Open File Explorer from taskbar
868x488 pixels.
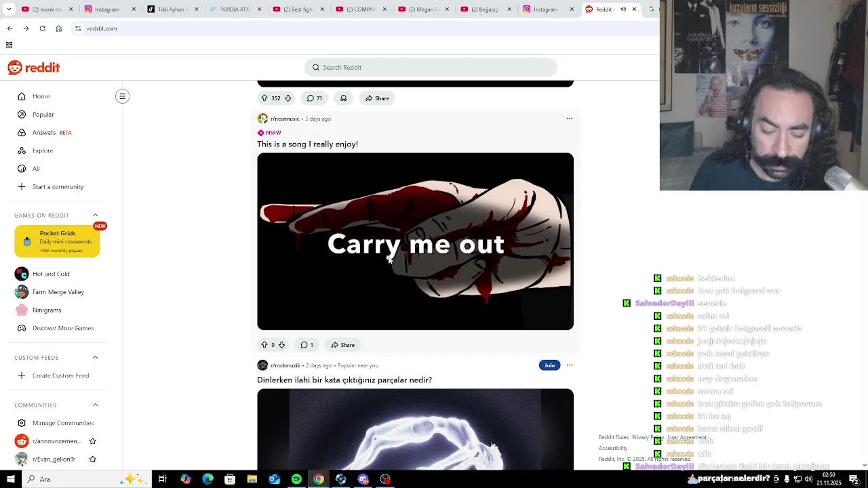pos(252,479)
